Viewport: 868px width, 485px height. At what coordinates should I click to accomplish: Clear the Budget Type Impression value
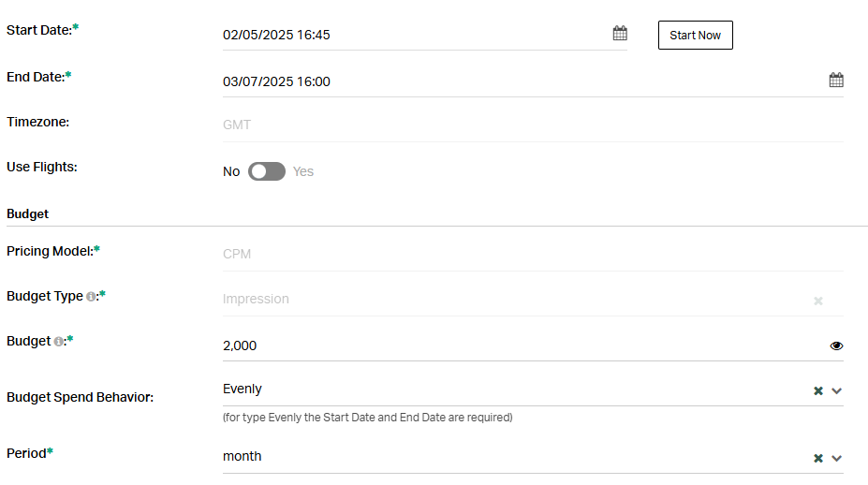coord(818,301)
